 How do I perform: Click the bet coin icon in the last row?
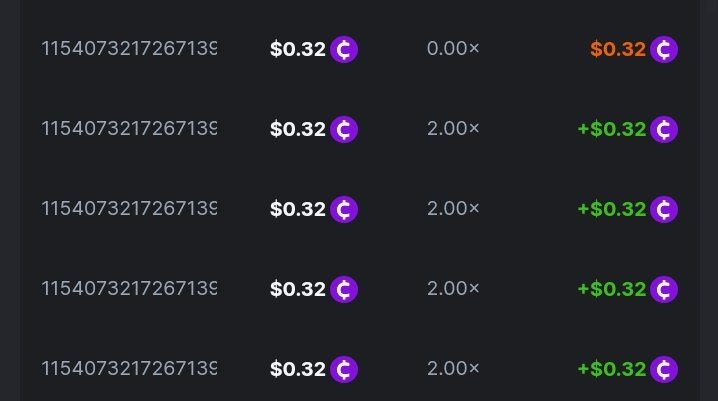pos(344,369)
